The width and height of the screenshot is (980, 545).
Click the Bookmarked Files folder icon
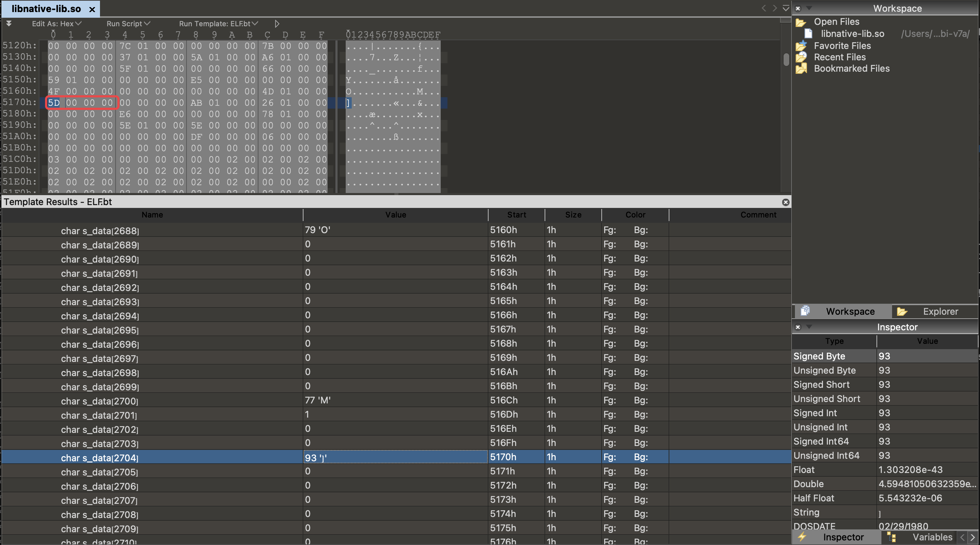tap(801, 68)
